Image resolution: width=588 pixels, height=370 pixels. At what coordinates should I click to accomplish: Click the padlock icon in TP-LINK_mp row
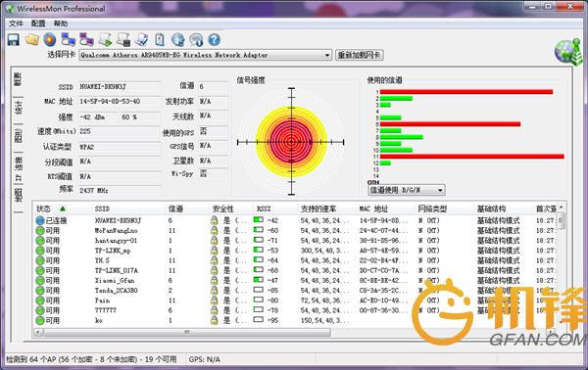tap(214, 251)
